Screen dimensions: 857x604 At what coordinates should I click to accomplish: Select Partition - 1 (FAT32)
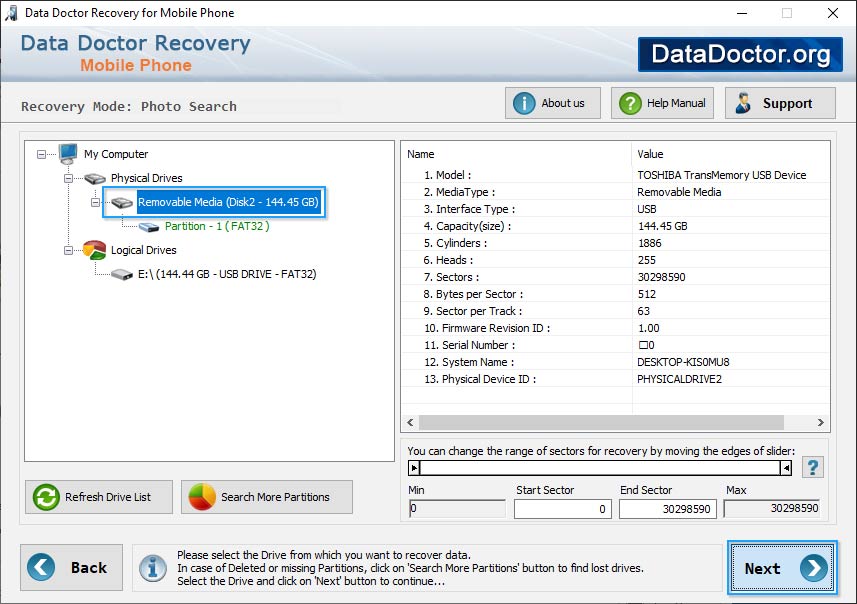217,226
